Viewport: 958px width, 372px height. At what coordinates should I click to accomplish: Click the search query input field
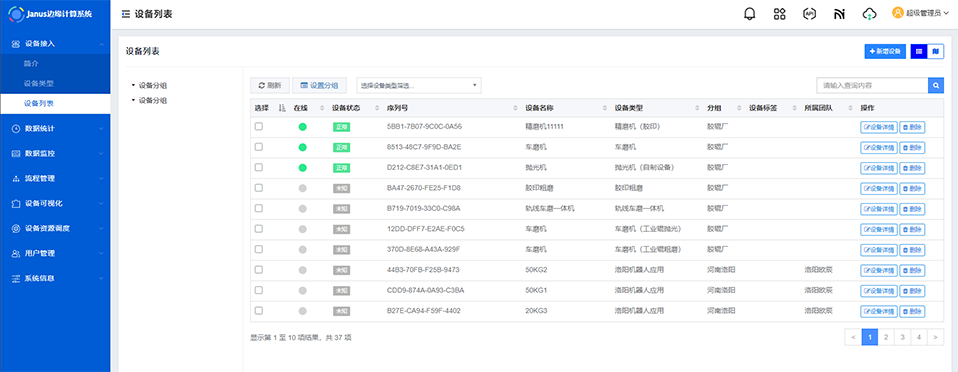click(872, 86)
